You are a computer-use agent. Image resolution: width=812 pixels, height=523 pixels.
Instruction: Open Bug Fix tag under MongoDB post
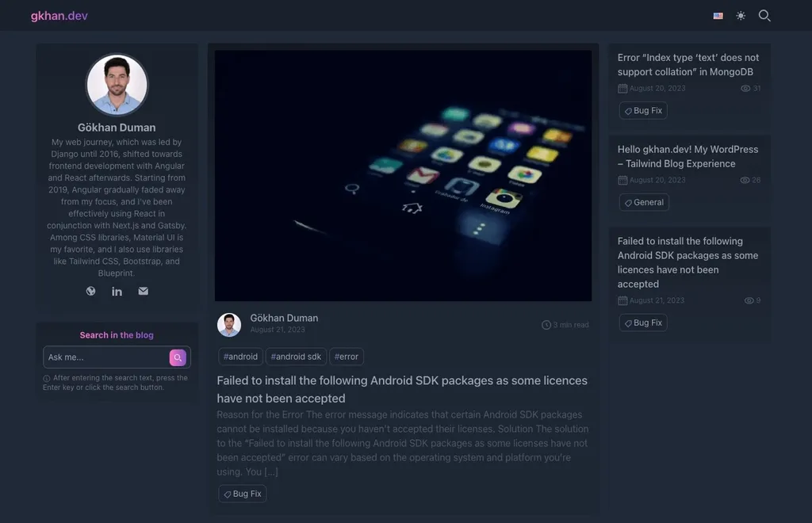point(643,110)
